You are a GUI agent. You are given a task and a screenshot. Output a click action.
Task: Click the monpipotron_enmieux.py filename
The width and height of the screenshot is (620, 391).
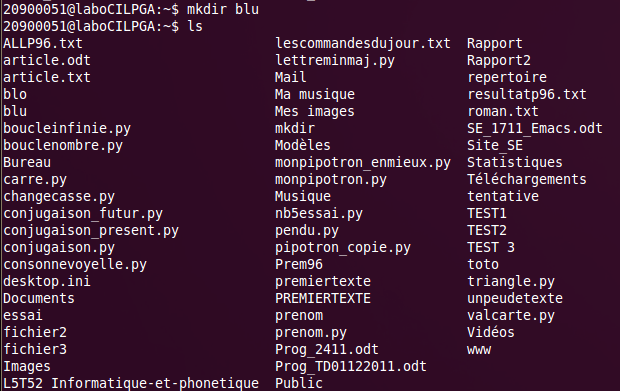tap(363, 162)
